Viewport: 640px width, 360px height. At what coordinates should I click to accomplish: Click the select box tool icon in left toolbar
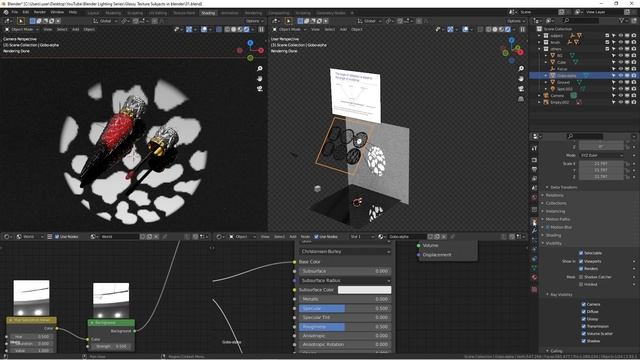click(20, 21)
